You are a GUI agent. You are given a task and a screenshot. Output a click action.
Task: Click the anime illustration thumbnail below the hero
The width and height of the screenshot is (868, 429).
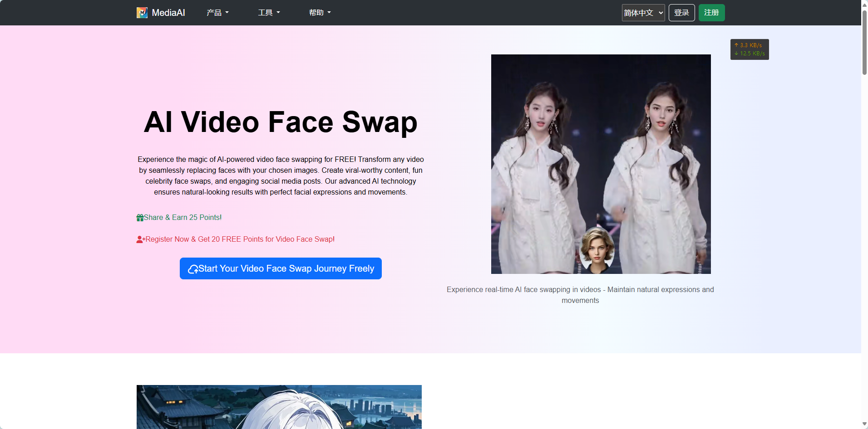click(x=279, y=407)
